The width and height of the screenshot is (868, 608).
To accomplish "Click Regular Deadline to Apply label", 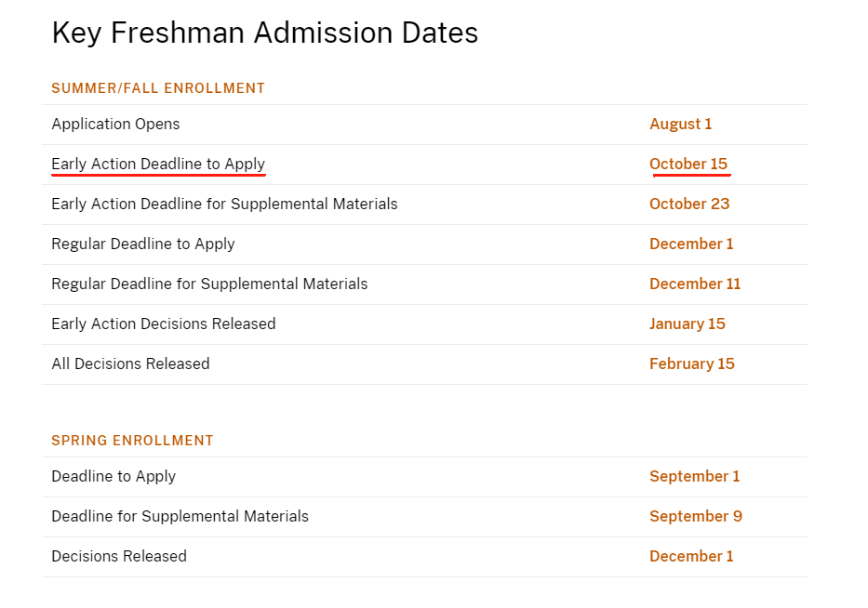I will pyautogui.click(x=143, y=244).
